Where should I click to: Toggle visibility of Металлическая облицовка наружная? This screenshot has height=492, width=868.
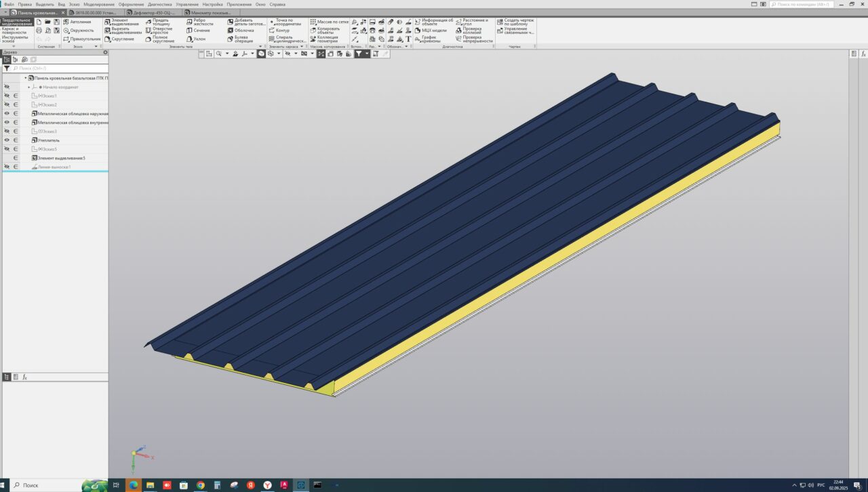pos(7,114)
